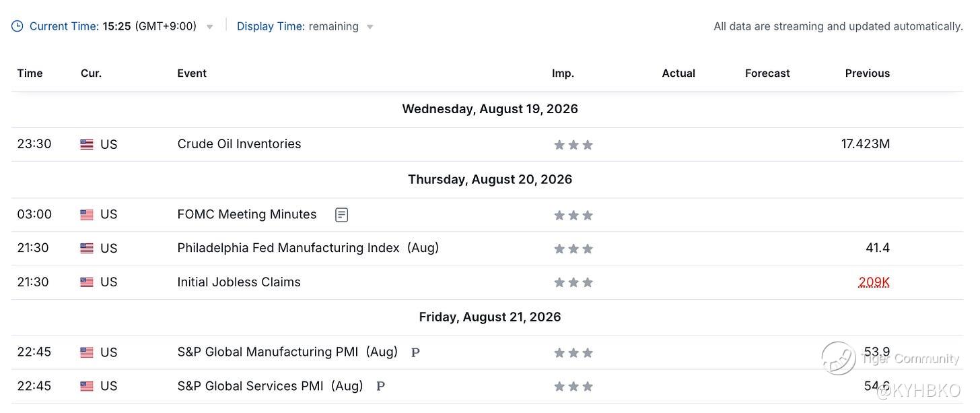
Task: Expand the Display Time remaining dropdown arrow
Action: tap(370, 27)
